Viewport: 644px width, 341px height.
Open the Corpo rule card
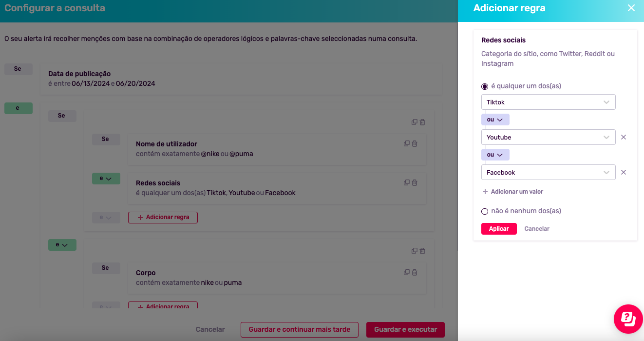[x=277, y=278]
